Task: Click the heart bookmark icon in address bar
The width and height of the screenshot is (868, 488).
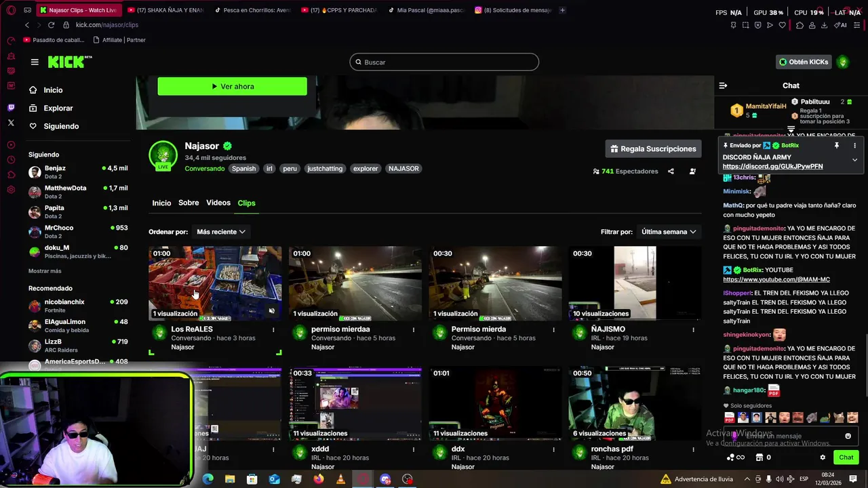Action: pyautogui.click(x=782, y=25)
